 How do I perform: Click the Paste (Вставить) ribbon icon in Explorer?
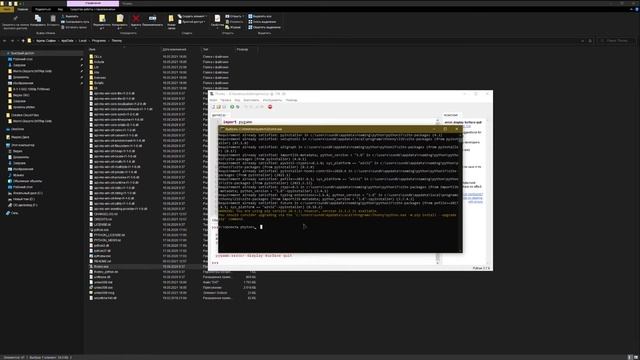click(53, 20)
